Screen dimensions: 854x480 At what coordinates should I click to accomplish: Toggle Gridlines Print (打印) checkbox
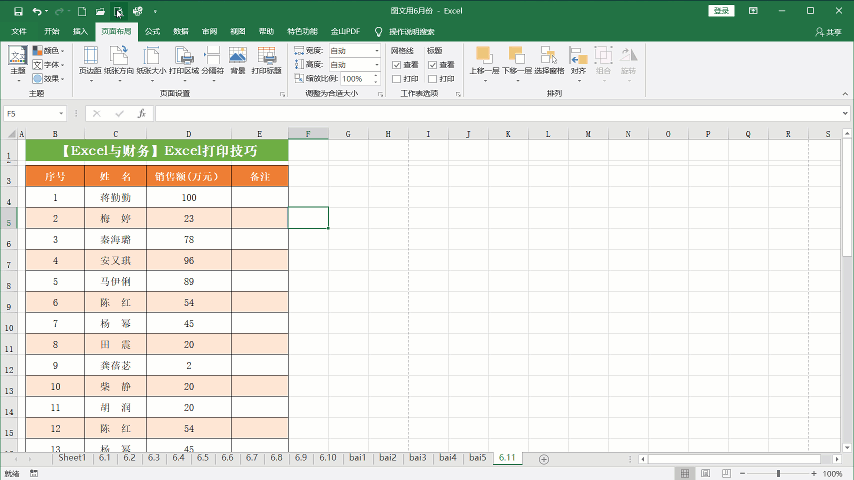(x=396, y=79)
